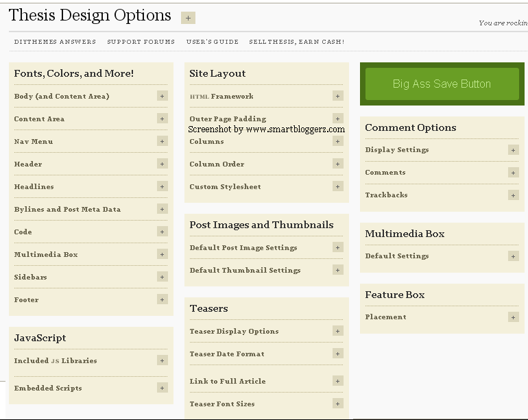This screenshot has width=528, height=420.
Task: Click Default Thumbnail Settings label
Action: point(245,270)
